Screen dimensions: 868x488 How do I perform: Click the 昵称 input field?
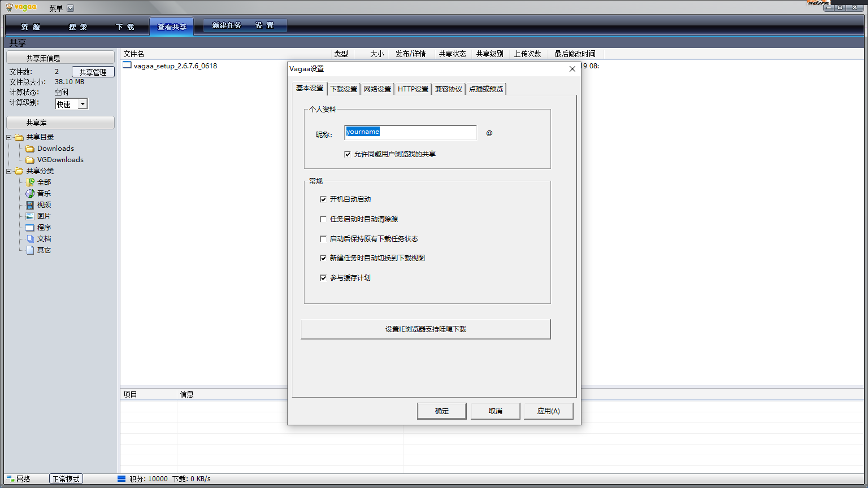pyautogui.click(x=411, y=132)
